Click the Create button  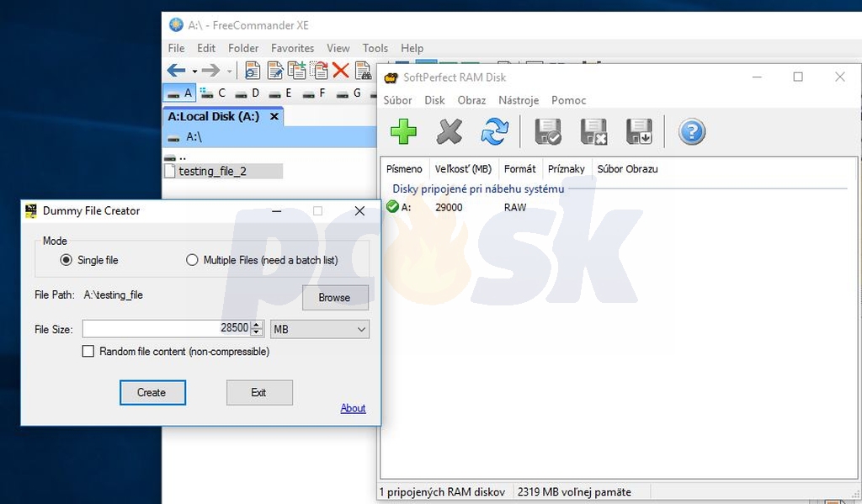[x=152, y=392]
